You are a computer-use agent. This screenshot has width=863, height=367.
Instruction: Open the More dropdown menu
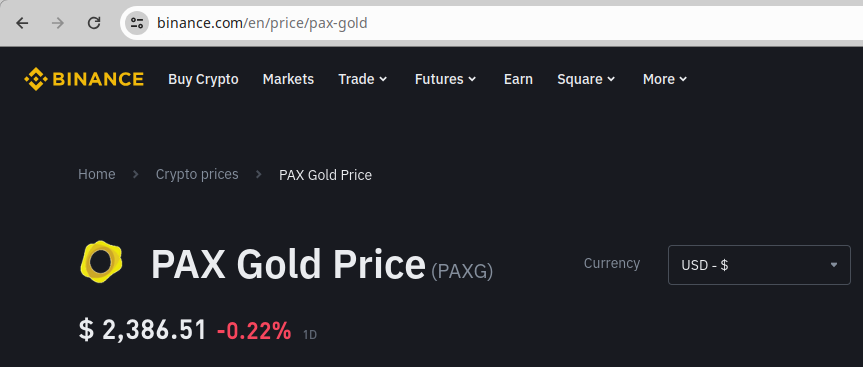665,79
